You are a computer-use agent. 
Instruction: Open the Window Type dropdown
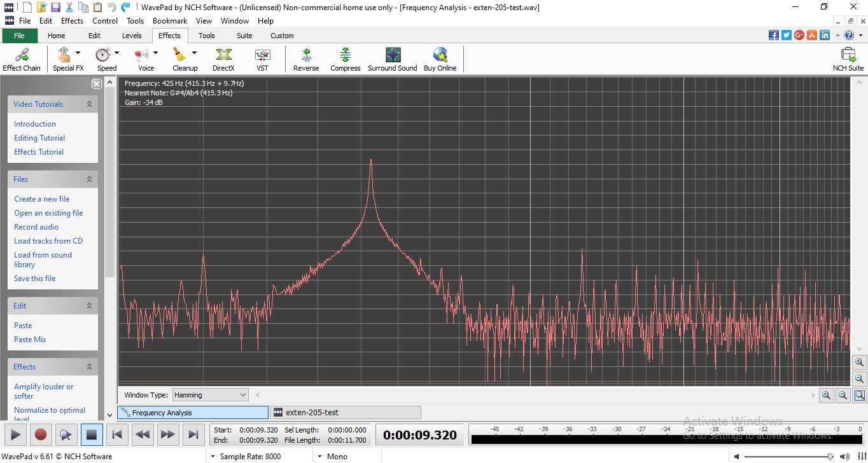tap(211, 395)
